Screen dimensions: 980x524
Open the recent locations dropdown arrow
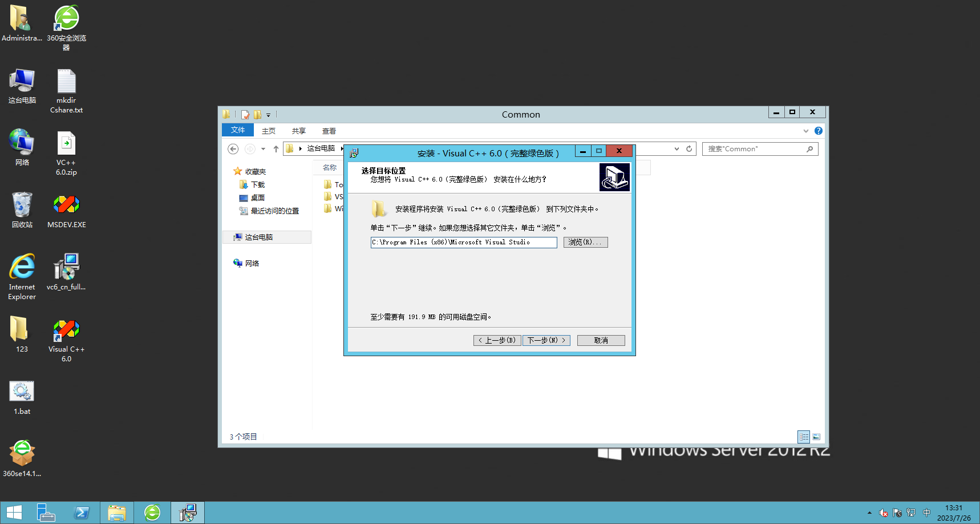pos(263,149)
